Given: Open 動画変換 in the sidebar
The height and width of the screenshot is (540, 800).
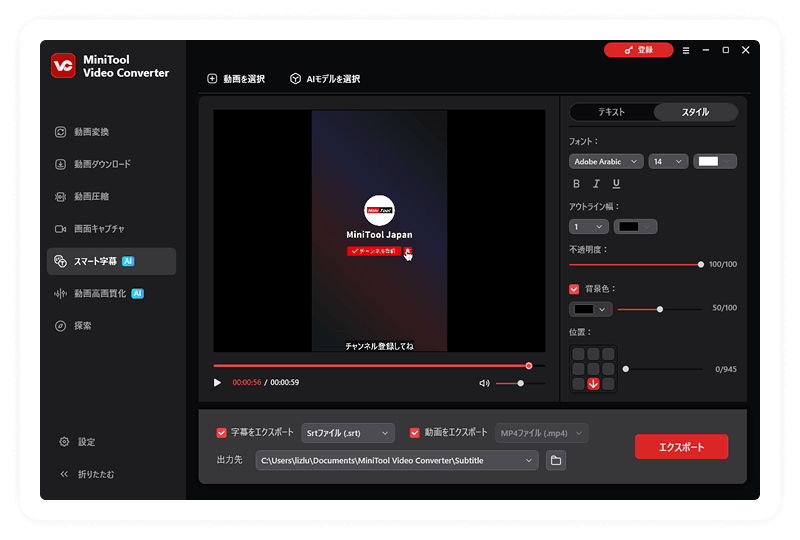Looking at the screenshot, I should click(82, 132).
